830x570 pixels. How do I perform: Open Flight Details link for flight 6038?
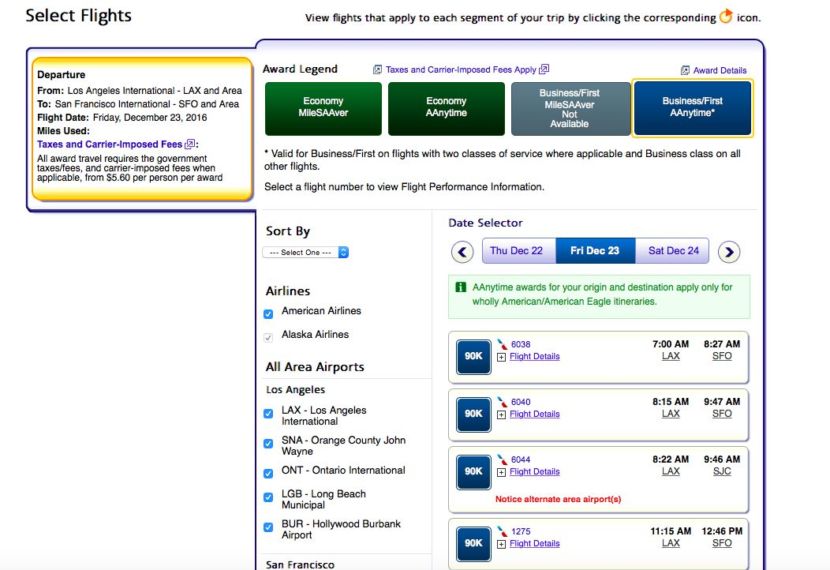click(x=535, y=357)
